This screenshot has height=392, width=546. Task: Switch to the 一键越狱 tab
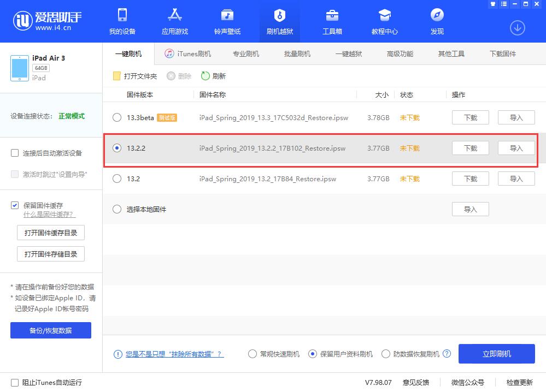[x=348, y=54]
